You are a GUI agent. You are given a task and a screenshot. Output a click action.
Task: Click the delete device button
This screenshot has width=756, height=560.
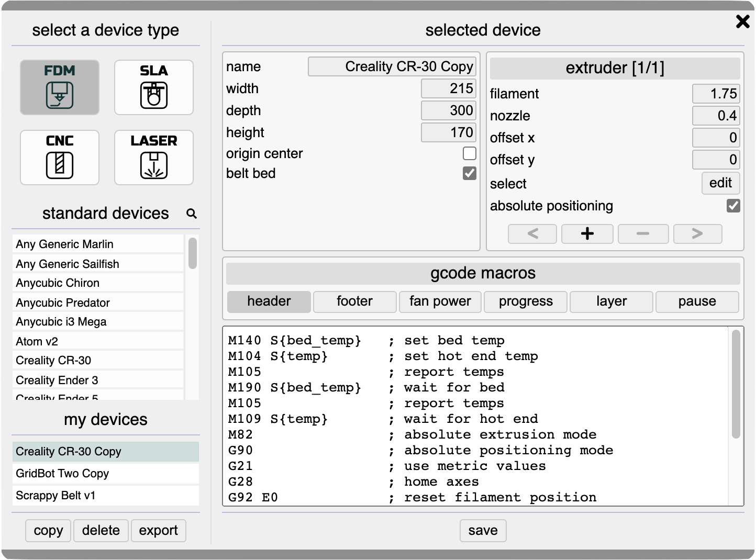[101, 531]
